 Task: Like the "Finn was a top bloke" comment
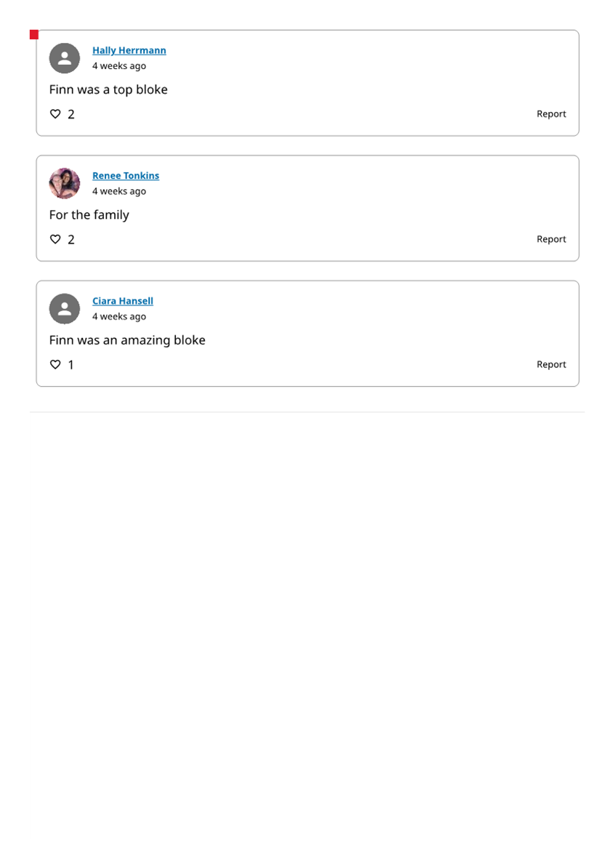coord(55,114)
